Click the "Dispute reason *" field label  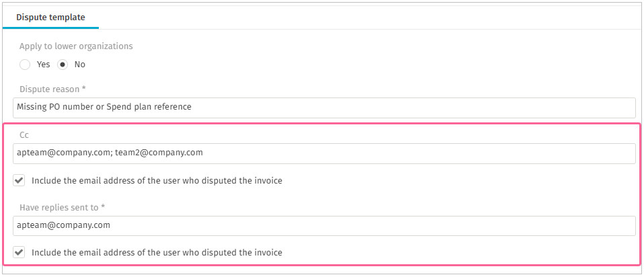tap(55, 89)
